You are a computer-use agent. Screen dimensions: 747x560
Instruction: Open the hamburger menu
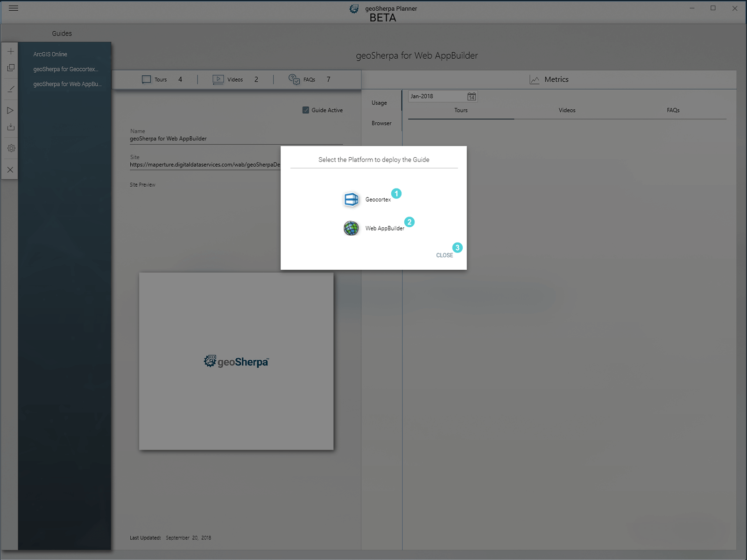pos(14,8)
